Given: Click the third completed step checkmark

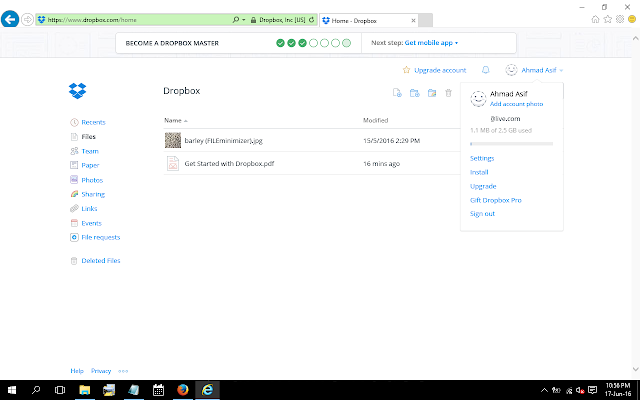Looking at the screenshot, I should pyautogui.click(x=302, y=43).
